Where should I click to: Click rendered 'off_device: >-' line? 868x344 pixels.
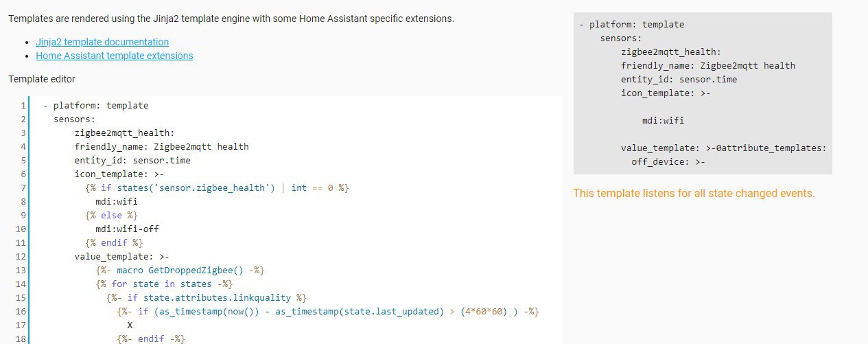pos(668,162)
